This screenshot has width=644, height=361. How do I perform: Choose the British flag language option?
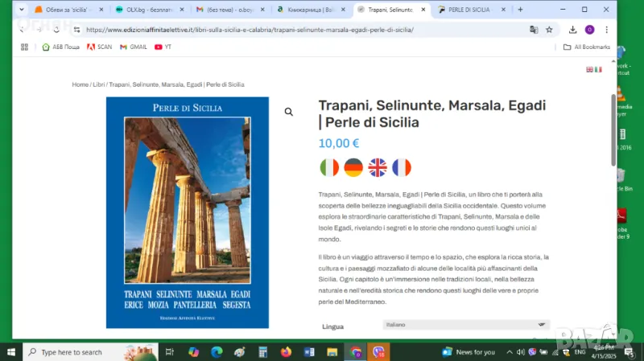[378, 167]
